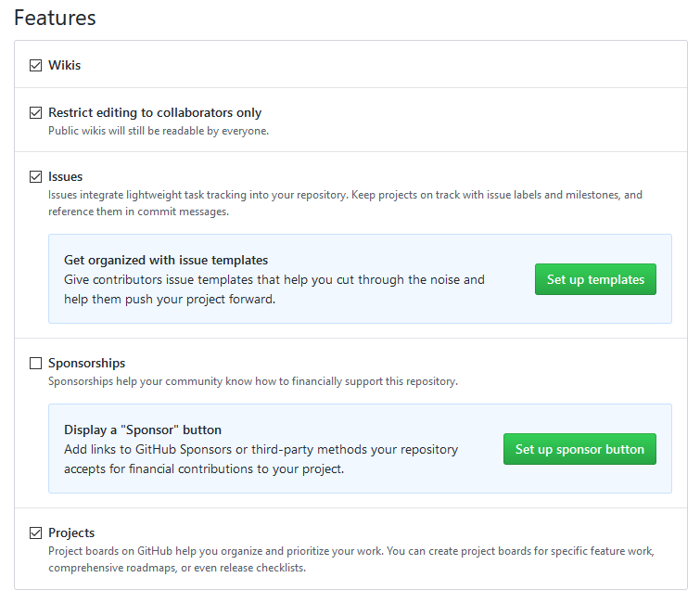This screenshot has width=700, height=603.
Task: Open Set up sponsor button
Action: (x=579, y=449)
